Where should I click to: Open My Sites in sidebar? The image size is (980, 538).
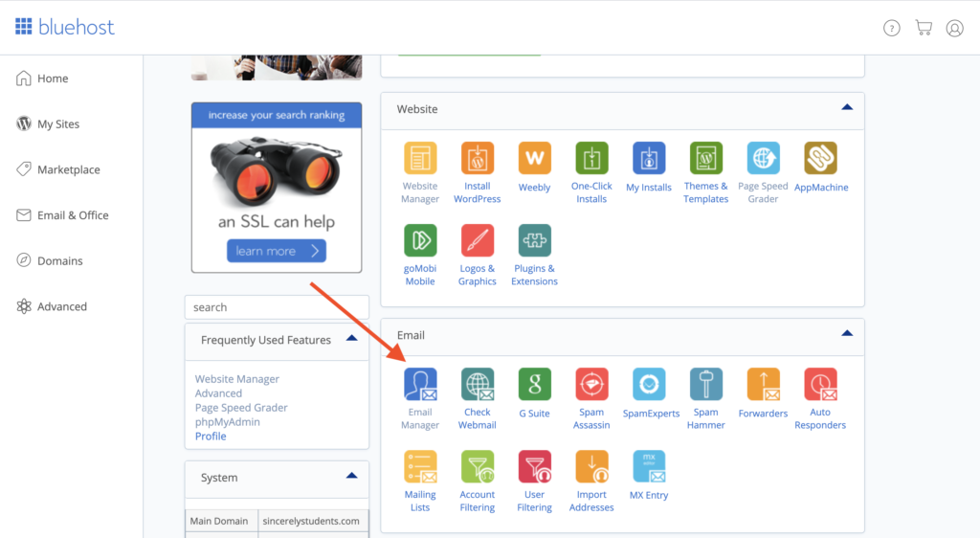pyautogui.click(x=48, y=123)
